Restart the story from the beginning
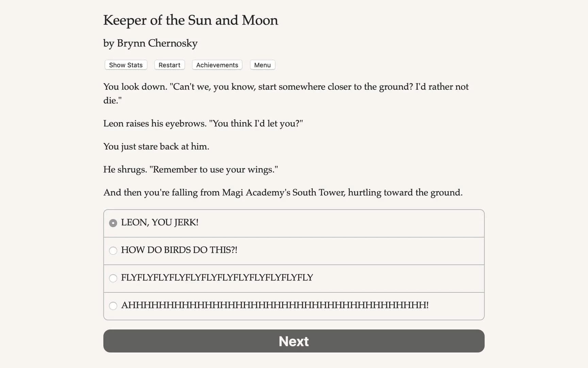588x368 pixels. (169, 65)
